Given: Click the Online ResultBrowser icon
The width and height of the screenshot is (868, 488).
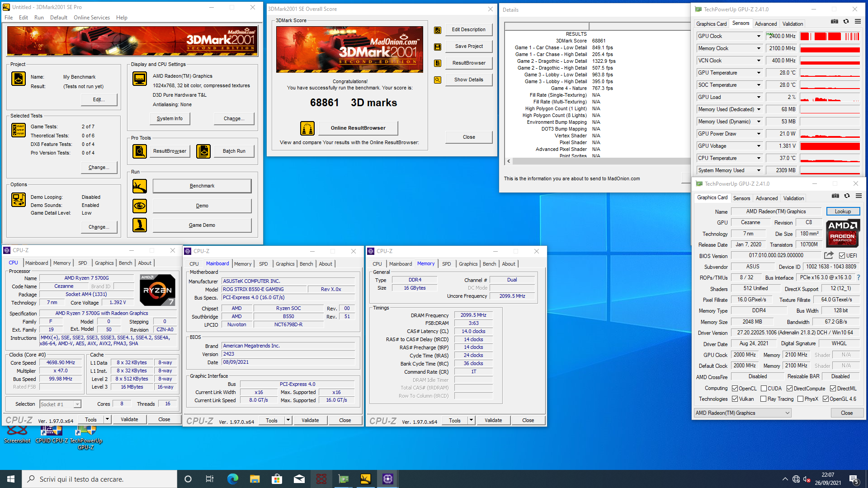Looking at the screenshot, I should [x=307, y=128].
